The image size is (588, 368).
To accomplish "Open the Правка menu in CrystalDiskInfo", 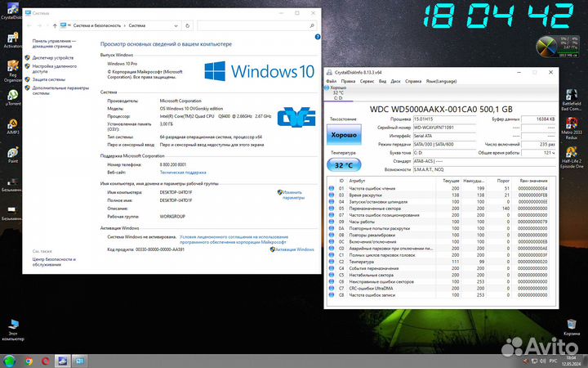I will [348, 81].
